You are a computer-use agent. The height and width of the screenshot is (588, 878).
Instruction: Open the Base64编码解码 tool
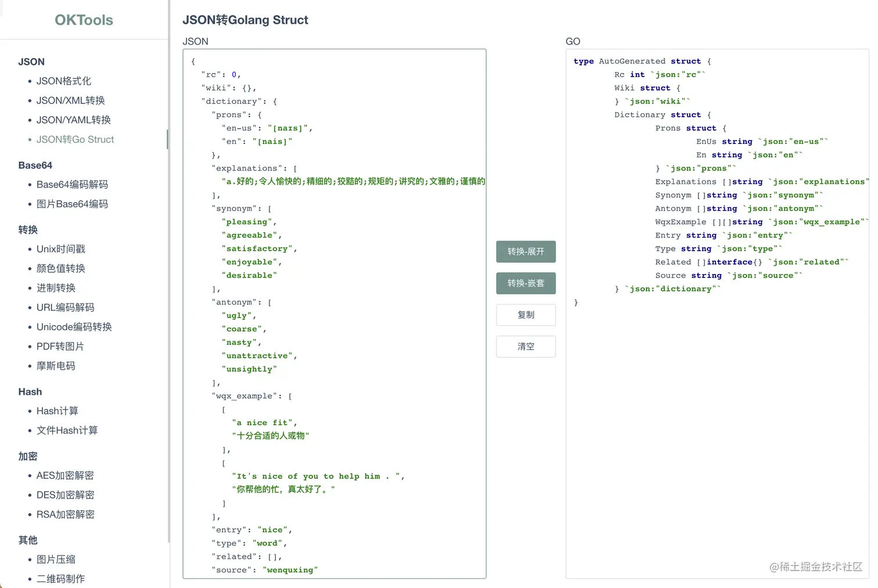pos(72,185)
